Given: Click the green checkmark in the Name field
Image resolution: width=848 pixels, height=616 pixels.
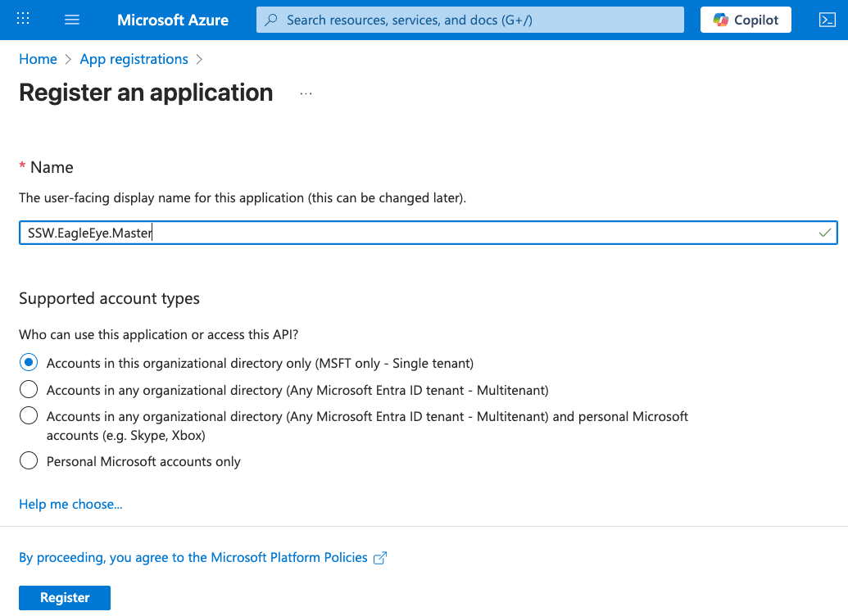Looking at the screenshot, I should pyautogui.click(x=824, y=233).
